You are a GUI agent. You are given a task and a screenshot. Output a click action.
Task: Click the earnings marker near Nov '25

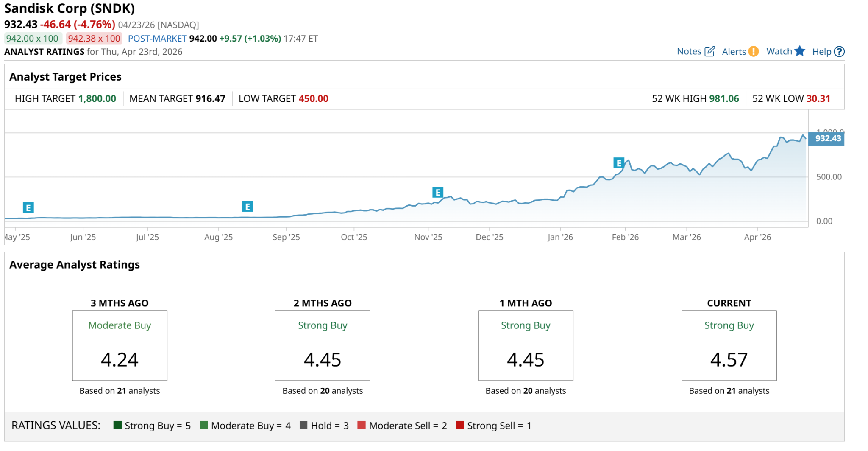click(437, 192)
